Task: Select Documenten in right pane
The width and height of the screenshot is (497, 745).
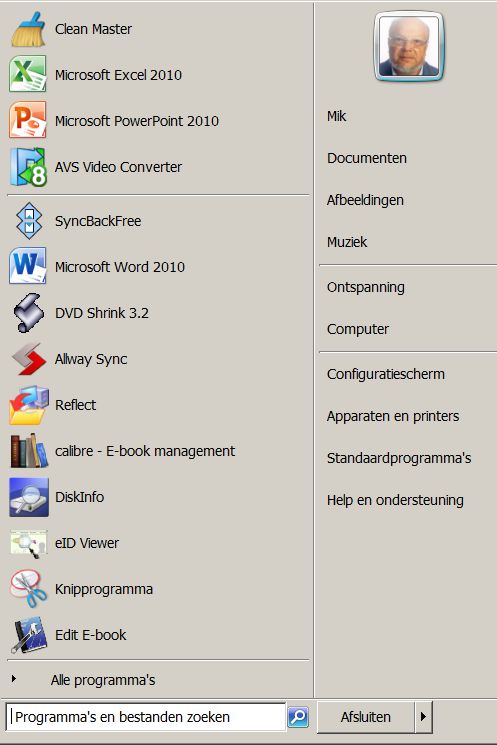Action: coord(367,158)
